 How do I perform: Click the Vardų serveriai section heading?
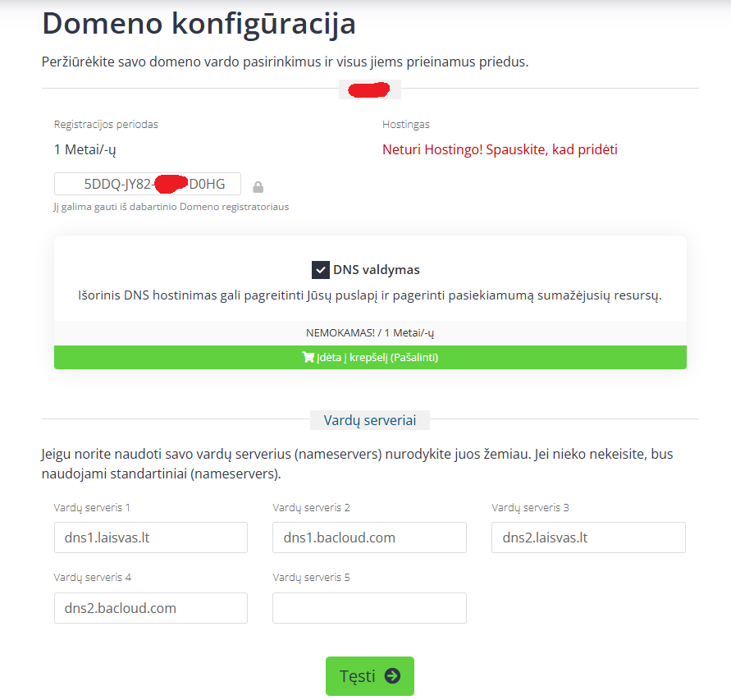click(370, 420)
